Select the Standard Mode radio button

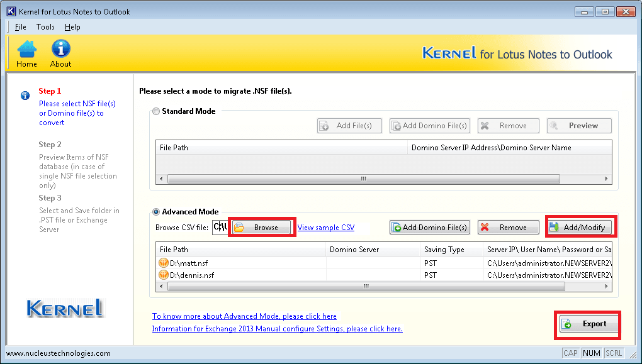pos(156,111)
